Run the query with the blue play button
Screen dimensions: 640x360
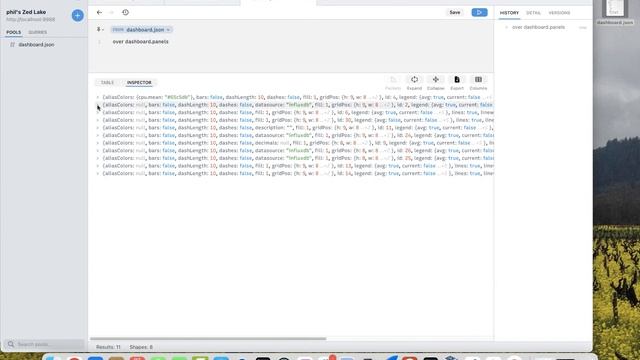click(x=479, y=13)
